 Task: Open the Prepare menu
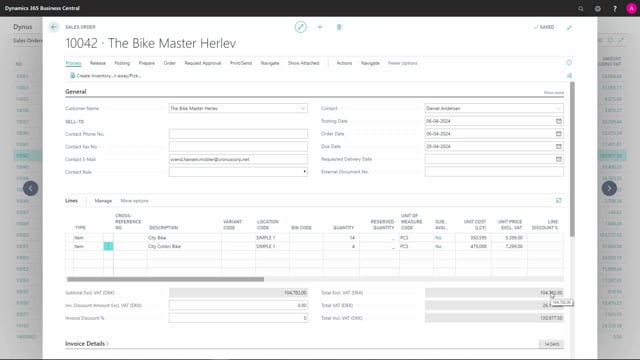click(x=147, y=63)
